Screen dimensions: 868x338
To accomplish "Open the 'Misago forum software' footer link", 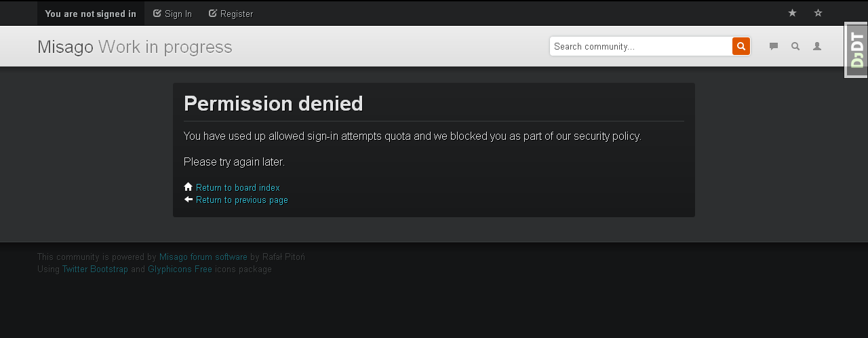I will click(203, 257).
